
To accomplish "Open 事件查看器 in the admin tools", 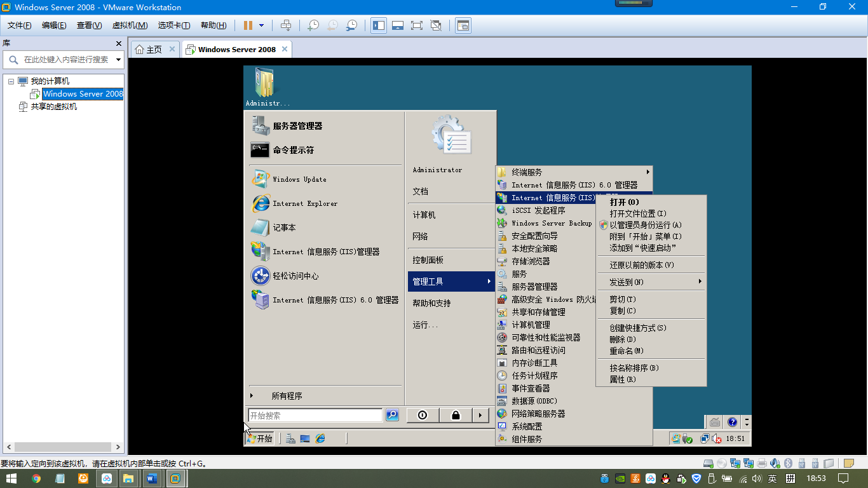I will click(x=531, y=388).
